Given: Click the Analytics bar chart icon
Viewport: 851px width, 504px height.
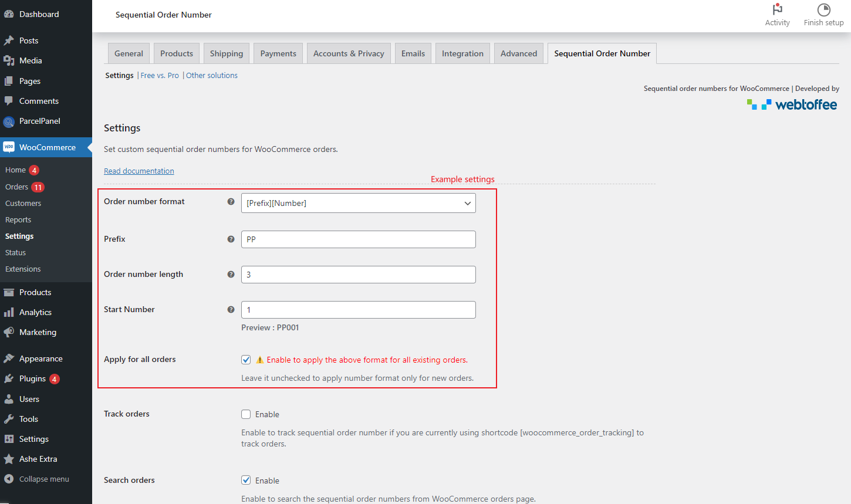Looking at the screenshot, I should pyautogui.click(x=9, y=312).
